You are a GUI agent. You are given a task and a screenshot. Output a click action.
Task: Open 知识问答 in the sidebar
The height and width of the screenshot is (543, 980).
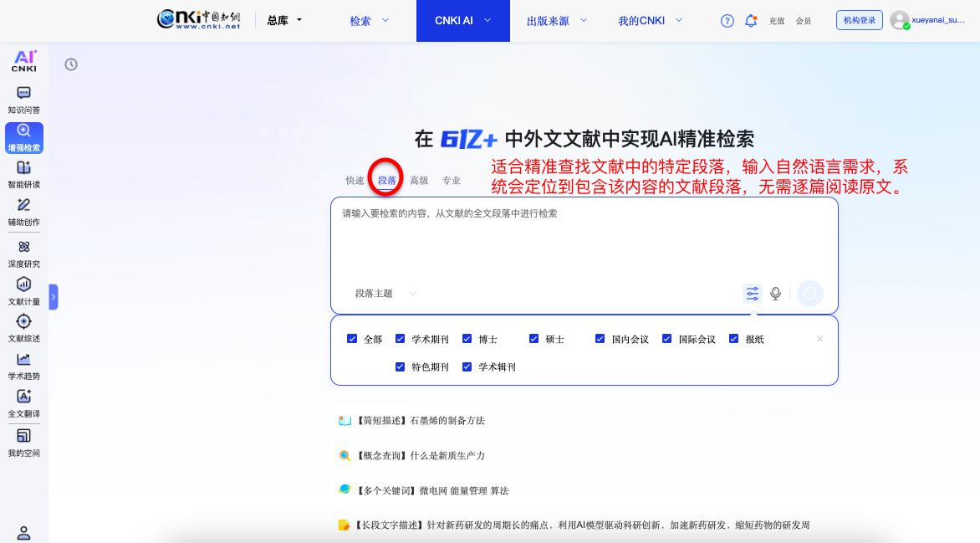click(23, 100)
